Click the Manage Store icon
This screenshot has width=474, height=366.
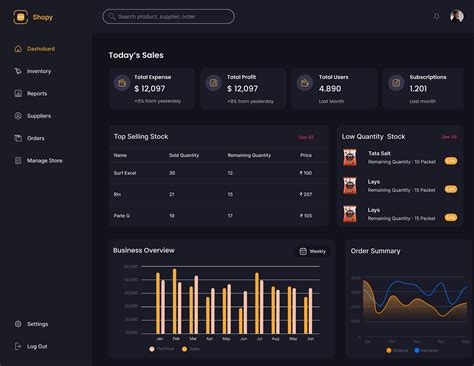(x=18, y=160)
